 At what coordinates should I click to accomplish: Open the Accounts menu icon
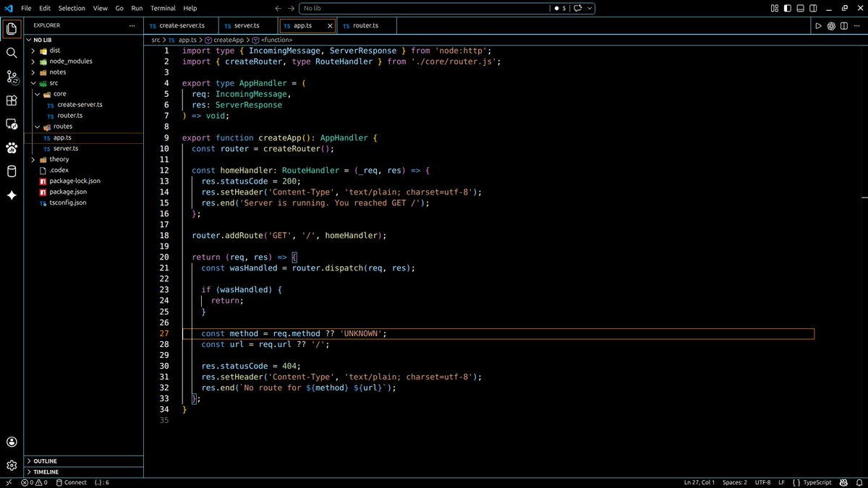pyautogui.click(x=12, y=442)
